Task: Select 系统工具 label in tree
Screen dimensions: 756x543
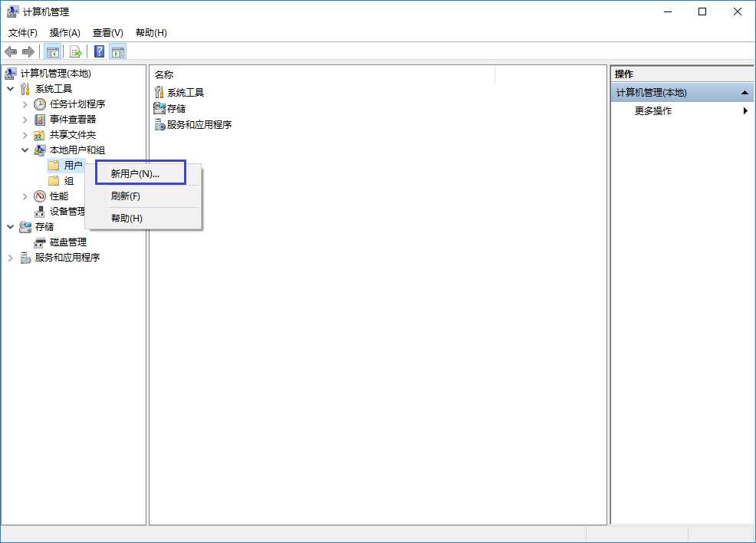Action: [x=53, y=89]
